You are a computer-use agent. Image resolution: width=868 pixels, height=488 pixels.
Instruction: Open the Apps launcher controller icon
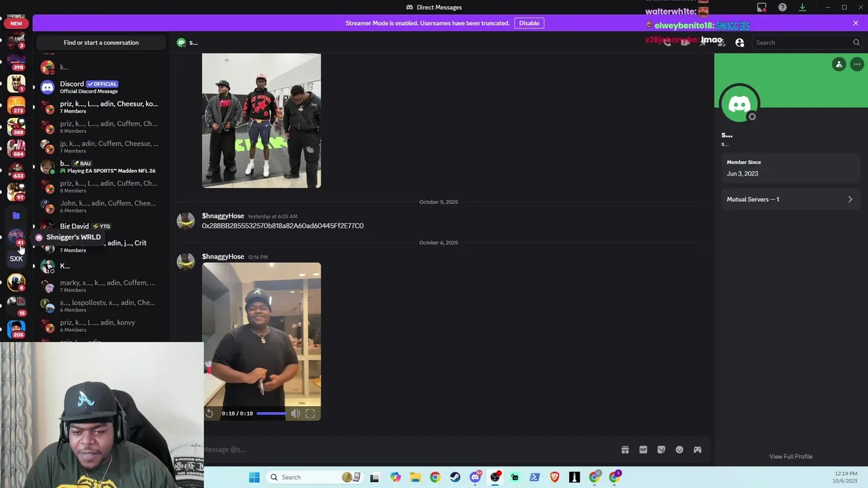coord(697,449)
